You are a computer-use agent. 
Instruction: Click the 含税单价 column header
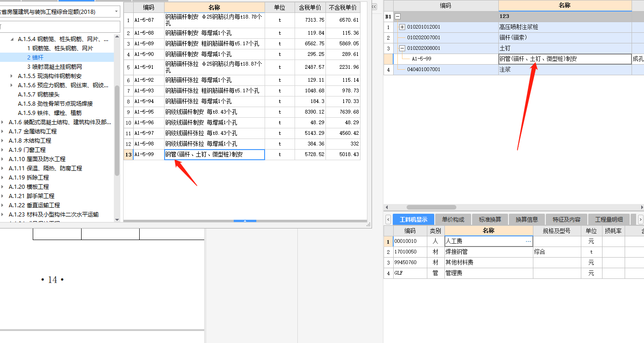coord(310,7)
